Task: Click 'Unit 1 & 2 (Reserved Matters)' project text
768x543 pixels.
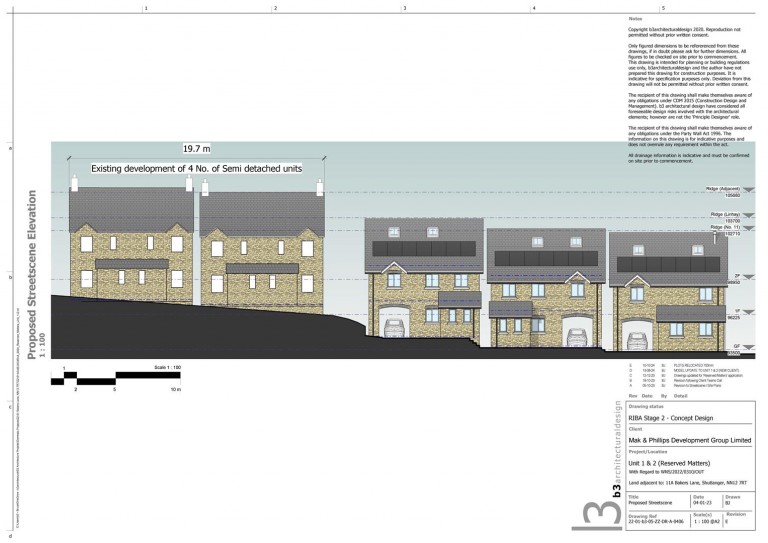Action: tap(669, 463)
